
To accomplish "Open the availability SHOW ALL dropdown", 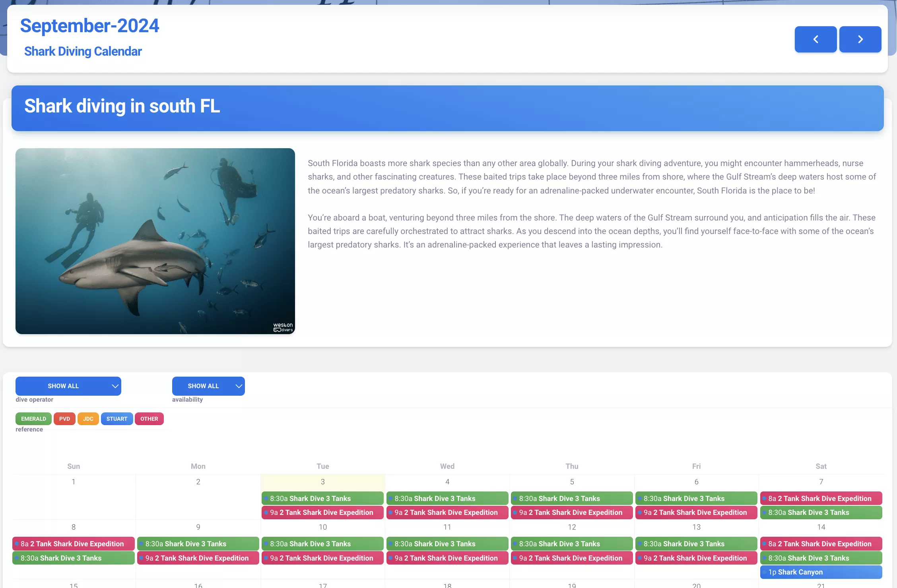I will pos(208,386).
